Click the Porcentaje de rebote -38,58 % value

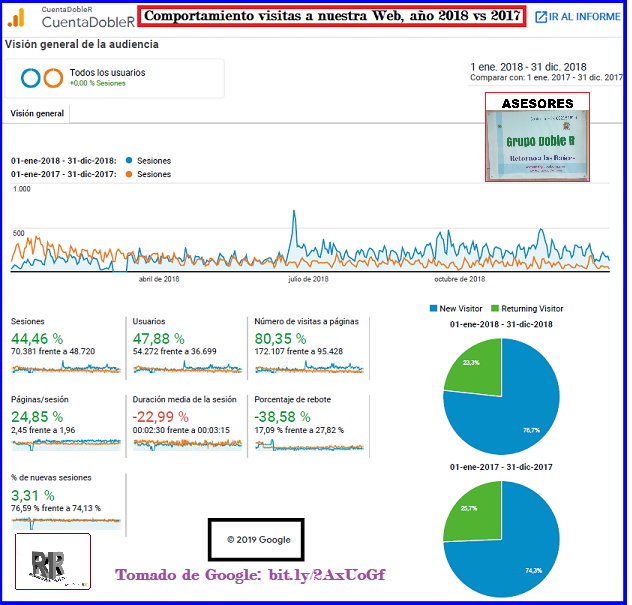282,417
